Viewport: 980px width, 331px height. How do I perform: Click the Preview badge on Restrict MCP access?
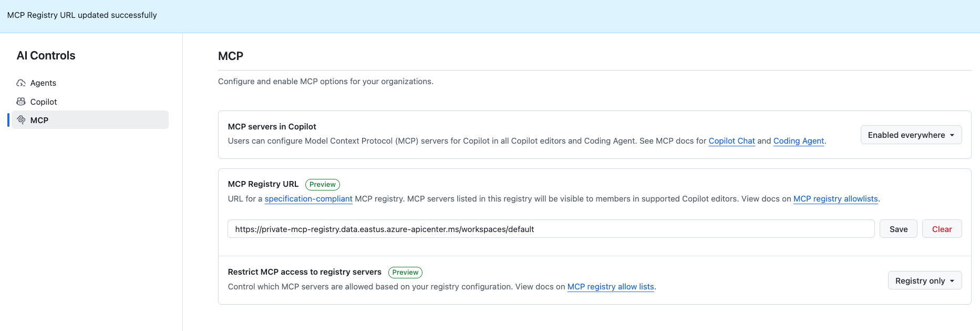coord(405,272)
